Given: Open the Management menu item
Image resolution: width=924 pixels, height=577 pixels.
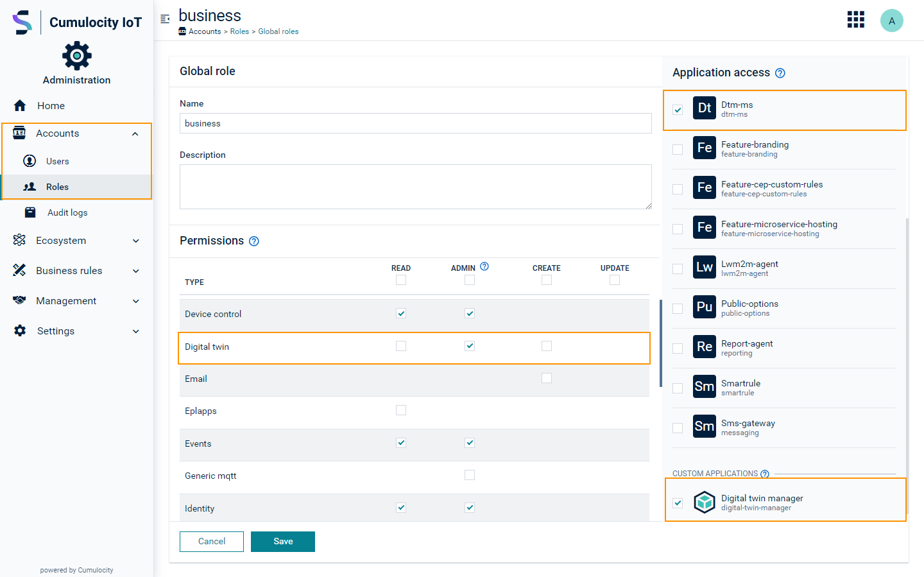Looking at the screenshot, I should (77, 300).
